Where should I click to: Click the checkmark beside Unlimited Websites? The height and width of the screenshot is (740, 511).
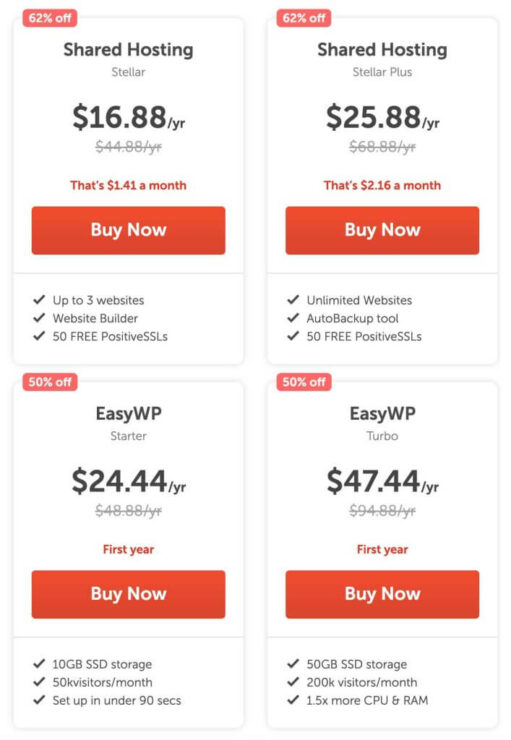[293, 300]
